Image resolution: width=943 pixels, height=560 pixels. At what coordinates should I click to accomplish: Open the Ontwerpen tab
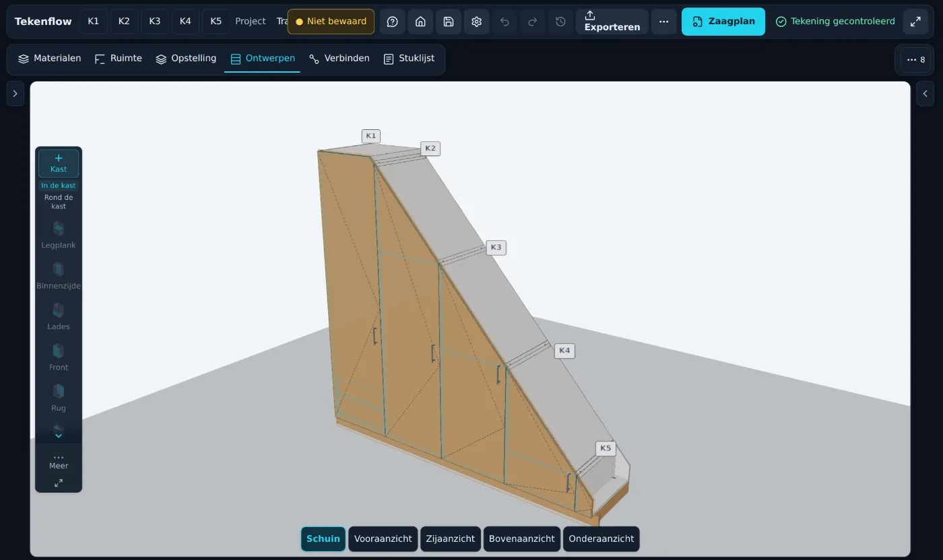pyautogui.click(x=263, y=59)
